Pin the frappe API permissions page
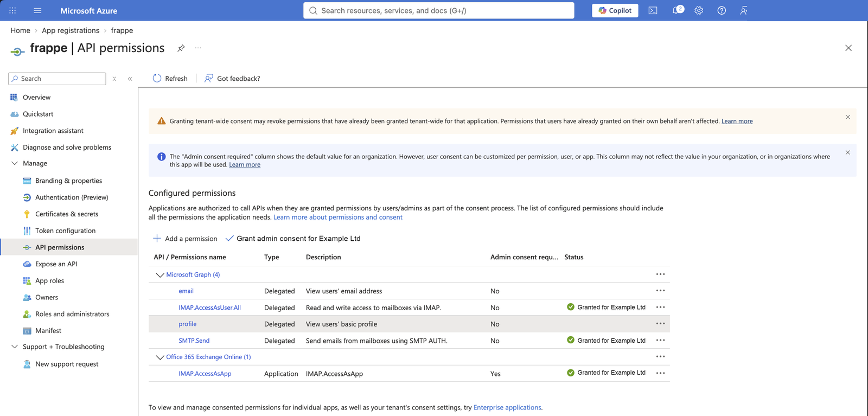868x416 pixels. [181, 48]
